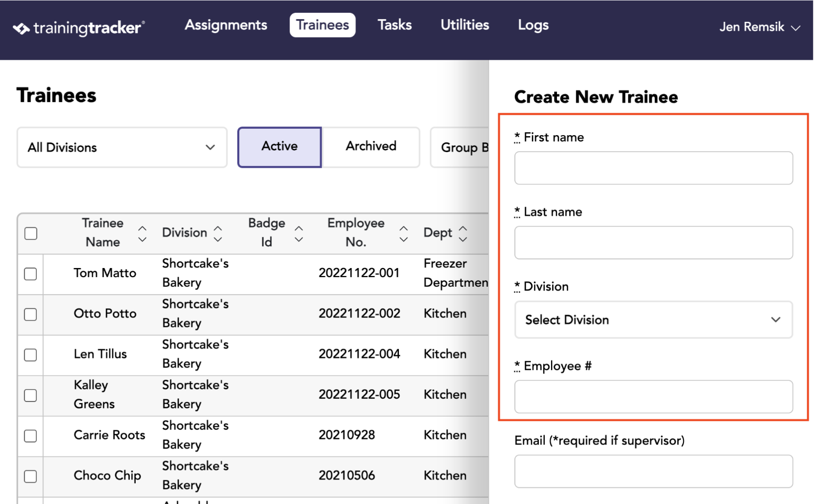Sort by Employee No. column arrows
817x504 pixels.
click(x=404, y=233)
